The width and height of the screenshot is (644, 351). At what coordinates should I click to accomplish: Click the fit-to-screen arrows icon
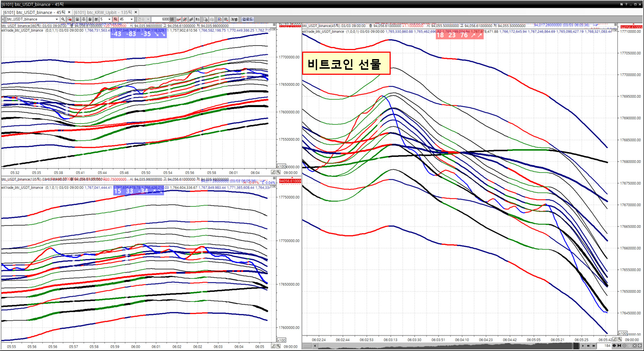(634, 346)
